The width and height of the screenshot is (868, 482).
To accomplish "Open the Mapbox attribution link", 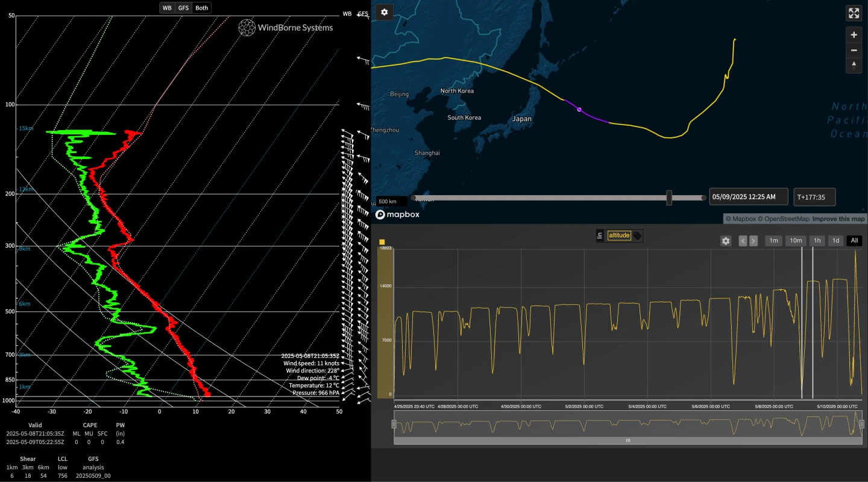I will point(740,219).
